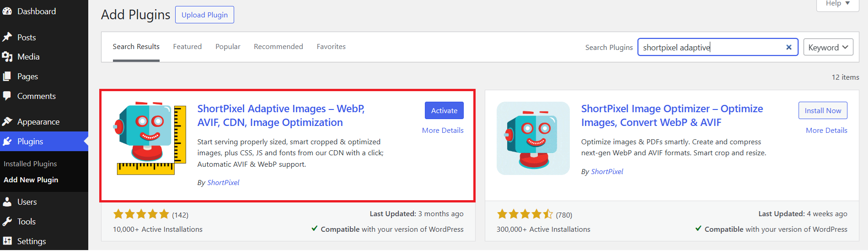This screenshot has height=251, width=868.
Task: Switch to the Recommended tab
Action: pyautogui.click(x=279, y=47)
